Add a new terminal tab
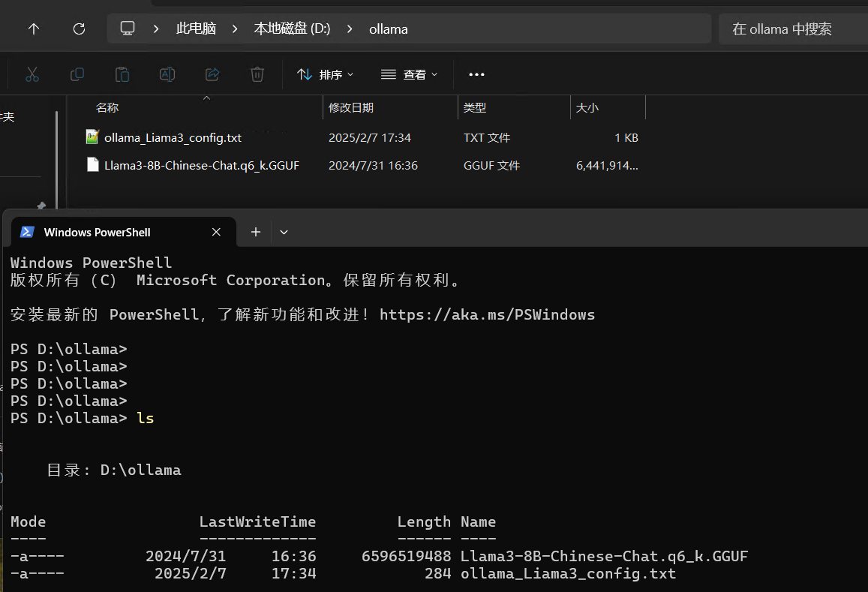 point(256,233)
